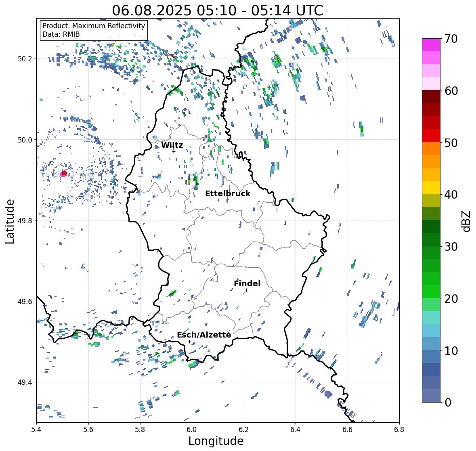This screenshot has height=451, width=476.
Task: Click the 40 value on the colorbar
Action: pos(451,195)
